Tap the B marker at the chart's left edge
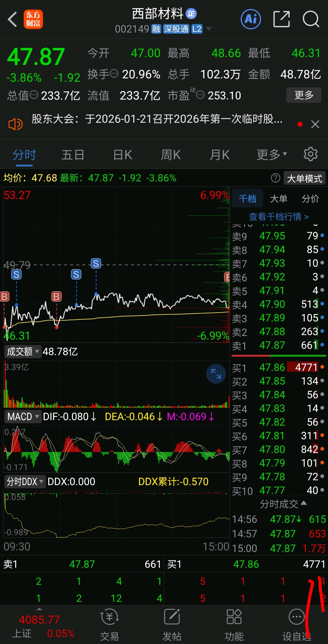The width and height of the screenshot is (328, 644). click(x=5, y=296)
